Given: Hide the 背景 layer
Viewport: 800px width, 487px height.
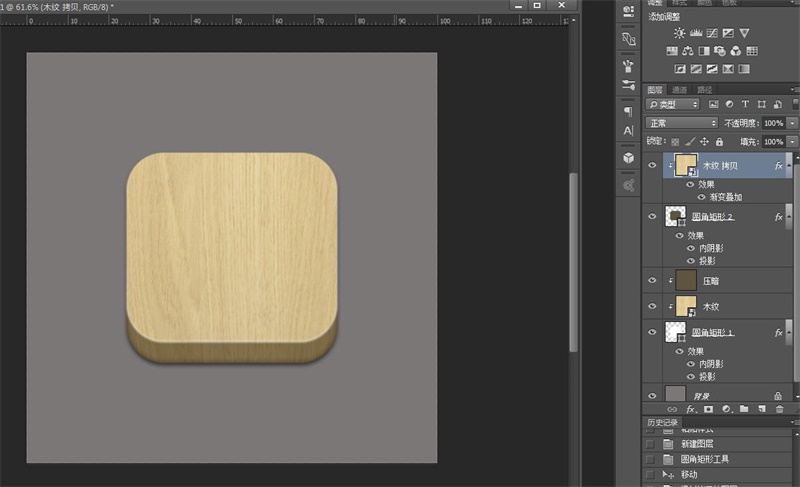Looking at the screenshot, I should (652, 395).
